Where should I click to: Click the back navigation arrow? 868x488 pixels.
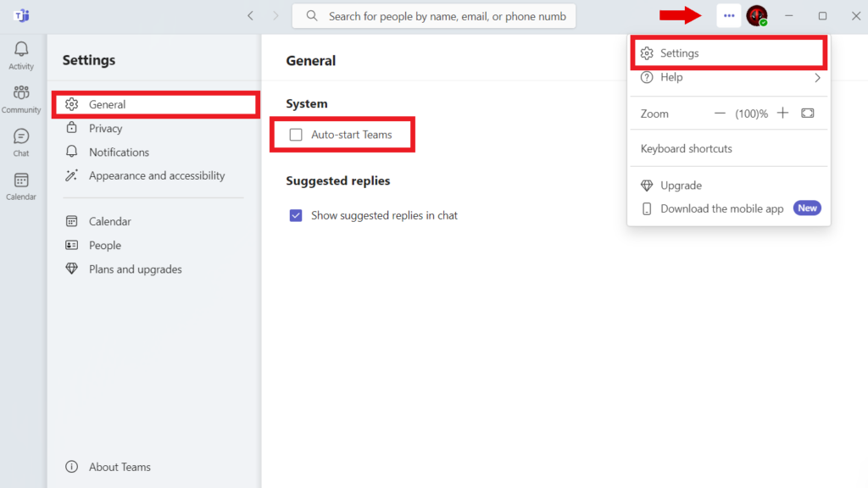coord(249,15)
